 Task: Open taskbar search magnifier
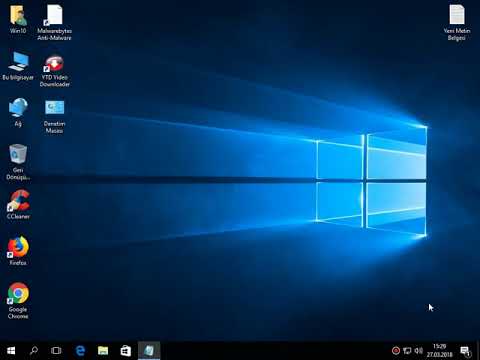[34, 351]
